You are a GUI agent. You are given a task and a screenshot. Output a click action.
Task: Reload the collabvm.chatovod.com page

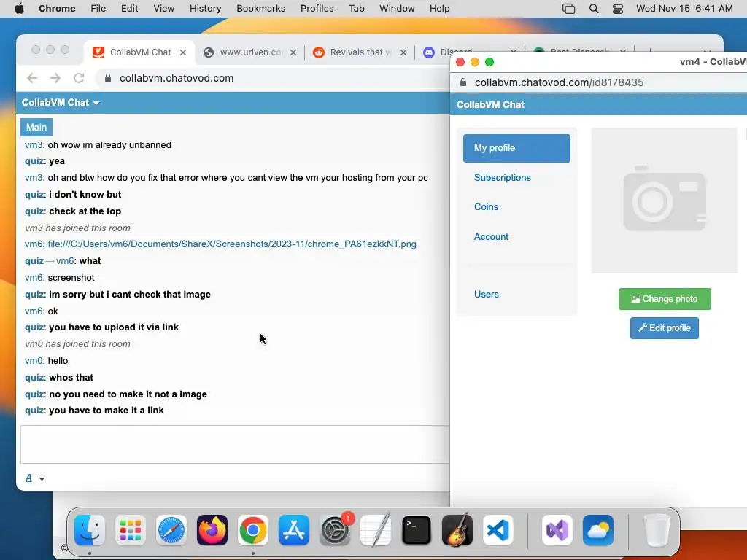tap(79, 78)
